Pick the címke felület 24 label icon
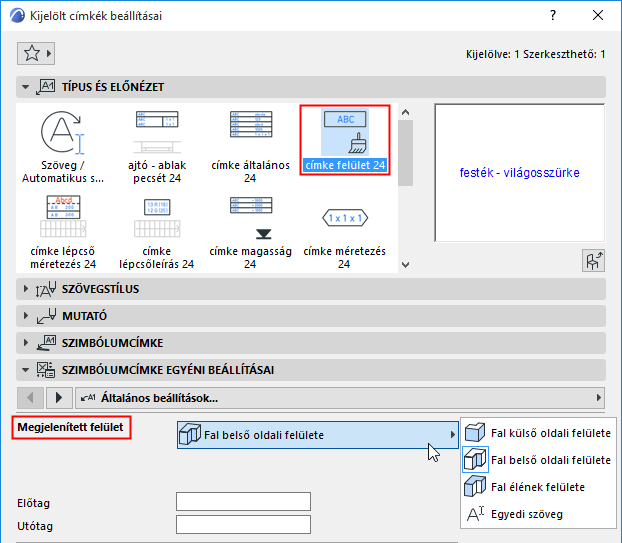 [x=345, y=139]
